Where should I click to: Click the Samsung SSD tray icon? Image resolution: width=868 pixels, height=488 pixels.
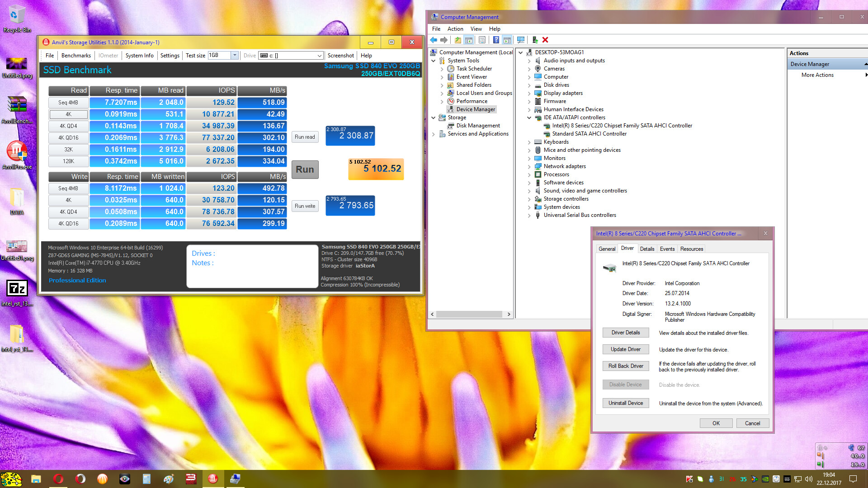pyautogui.click(x=787, y=479)
